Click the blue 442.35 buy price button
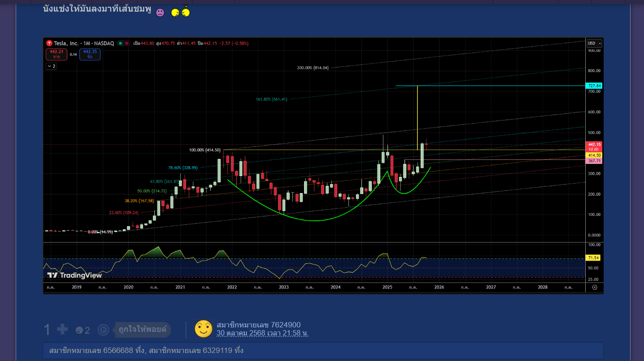Image resolution: width=644 pixels, height=361 pixels. (90, 54)
